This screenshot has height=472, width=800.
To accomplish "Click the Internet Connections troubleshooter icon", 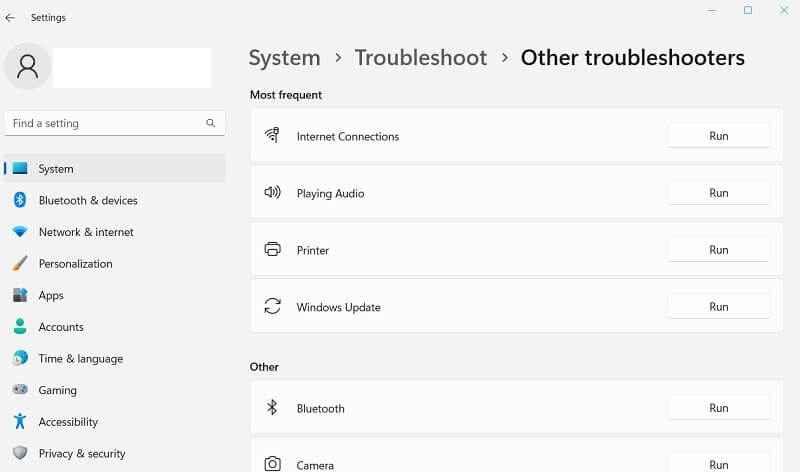I will [x=272, y=136].
